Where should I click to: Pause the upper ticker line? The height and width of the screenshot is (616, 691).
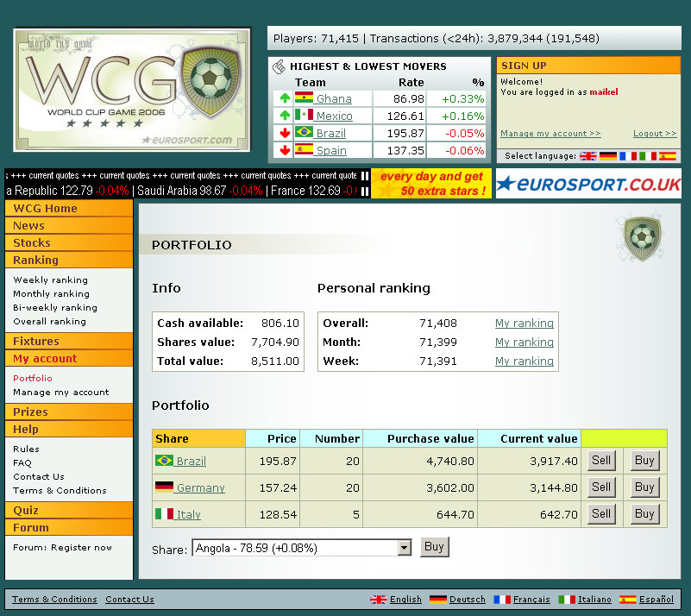point(364,176)
